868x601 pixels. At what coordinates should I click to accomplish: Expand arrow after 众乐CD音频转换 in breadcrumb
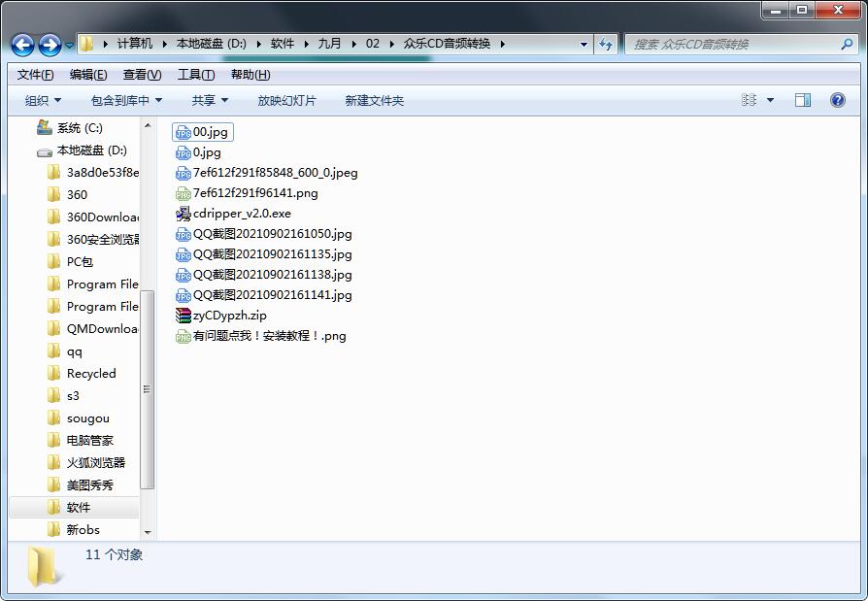tap(502, 44)
